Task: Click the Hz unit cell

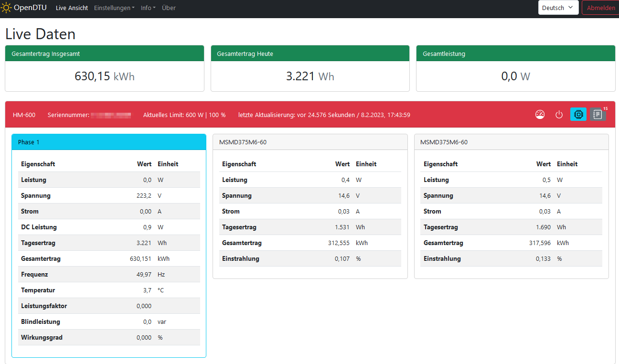Action: pyautogui.click(x=161, y=274)
